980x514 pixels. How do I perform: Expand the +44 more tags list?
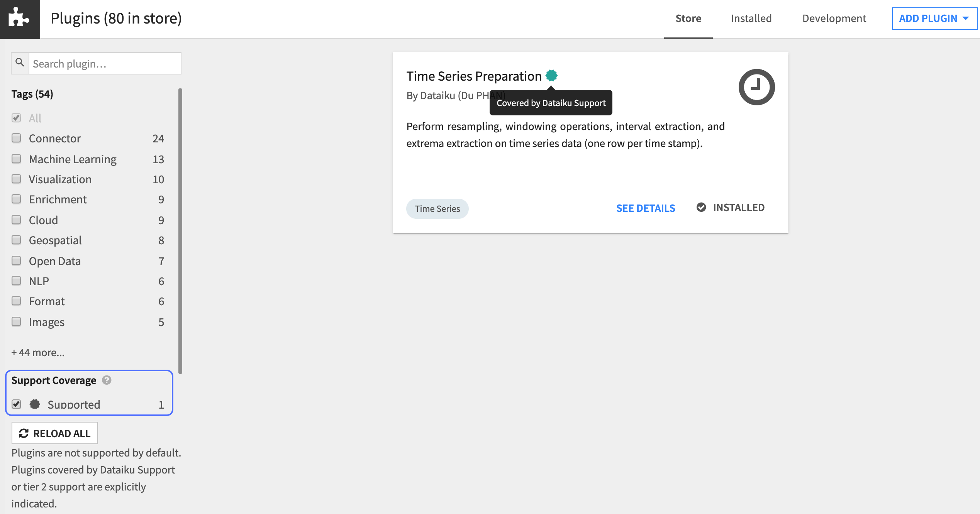[x=37, y=352]
